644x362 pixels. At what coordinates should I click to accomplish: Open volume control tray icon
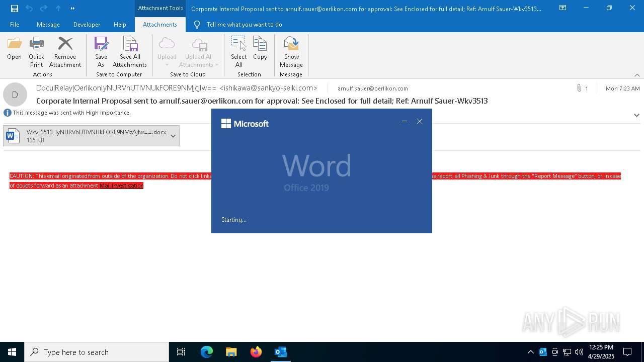tap(579, 352)
